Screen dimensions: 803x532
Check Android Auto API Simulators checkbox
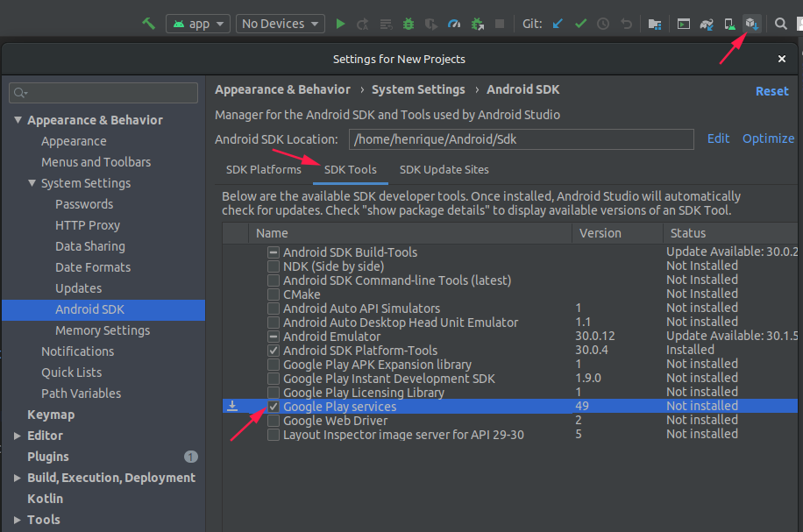[274, 309]
